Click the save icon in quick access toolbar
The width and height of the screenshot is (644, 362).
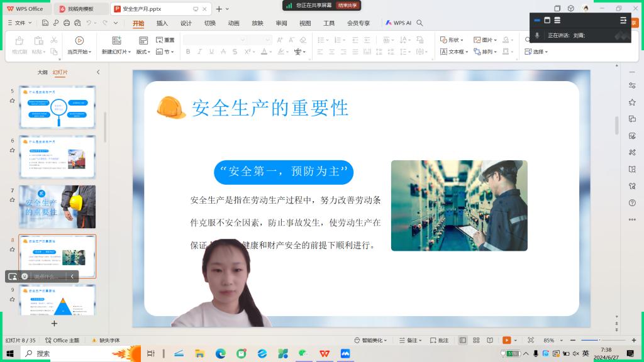tap(45, 23)
